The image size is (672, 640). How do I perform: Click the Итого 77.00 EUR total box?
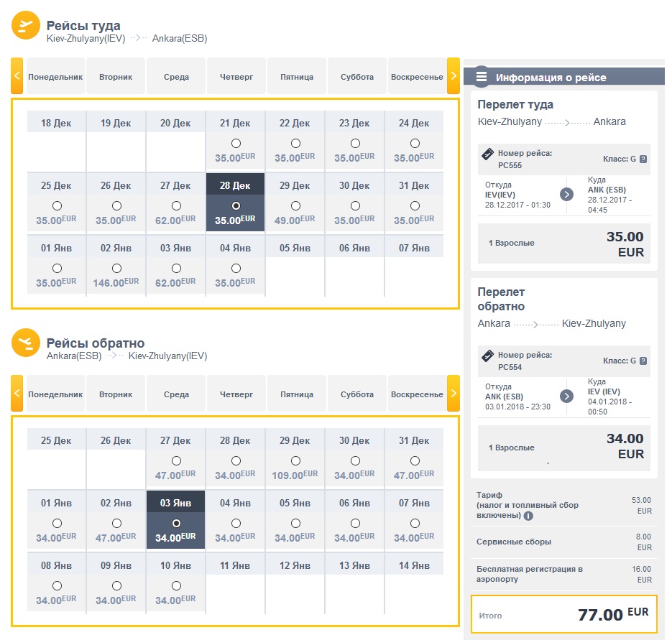tap(563, 615)
